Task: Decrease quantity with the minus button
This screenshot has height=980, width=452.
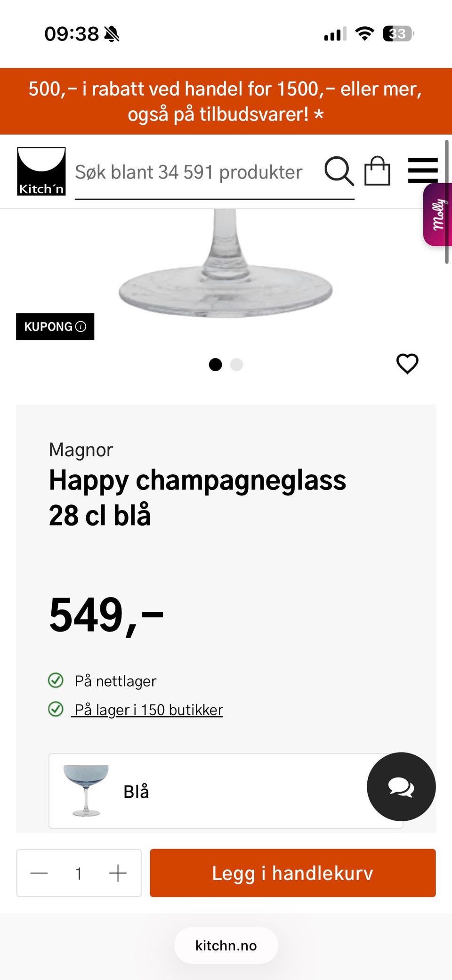Action: tap(39, 873)
